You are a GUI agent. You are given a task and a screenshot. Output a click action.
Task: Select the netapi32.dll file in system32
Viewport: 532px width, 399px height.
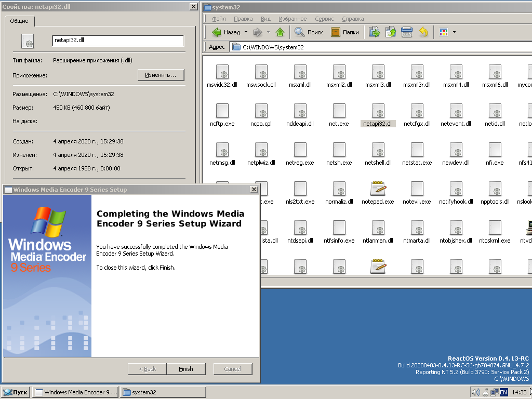(x=378, y=115)
